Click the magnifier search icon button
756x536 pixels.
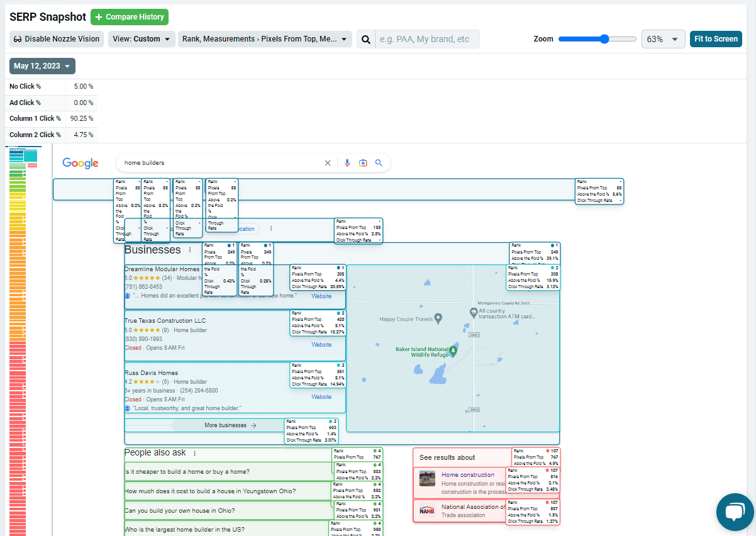pyautogui.click(x=365, y=39)
